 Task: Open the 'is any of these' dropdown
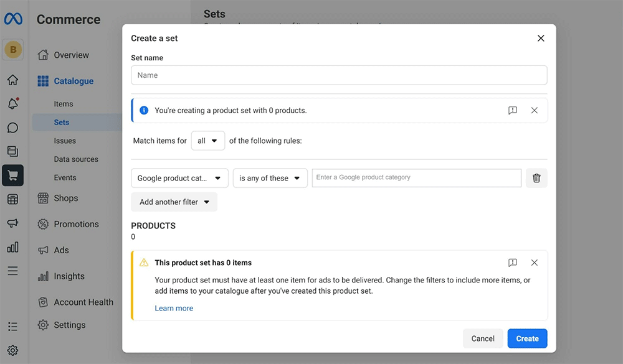pos(270,178)
